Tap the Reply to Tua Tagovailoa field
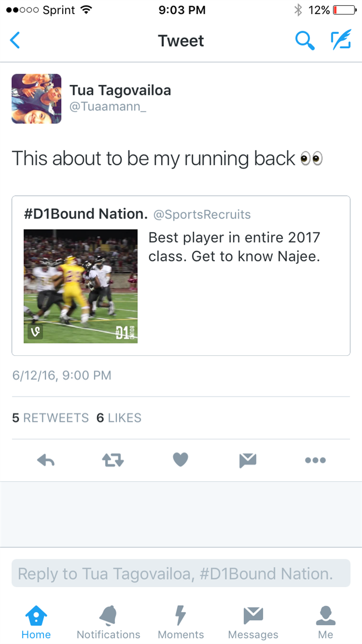Viewport: 362px width, 644px height. pyautogui.click(x=181, y=573)
